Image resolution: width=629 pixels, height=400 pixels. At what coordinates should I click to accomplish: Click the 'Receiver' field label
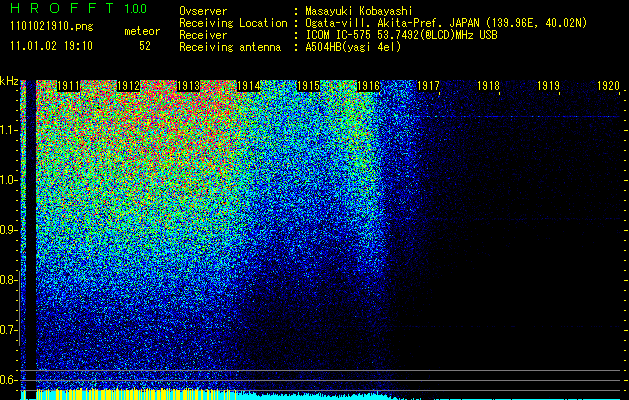coord(203,35)
